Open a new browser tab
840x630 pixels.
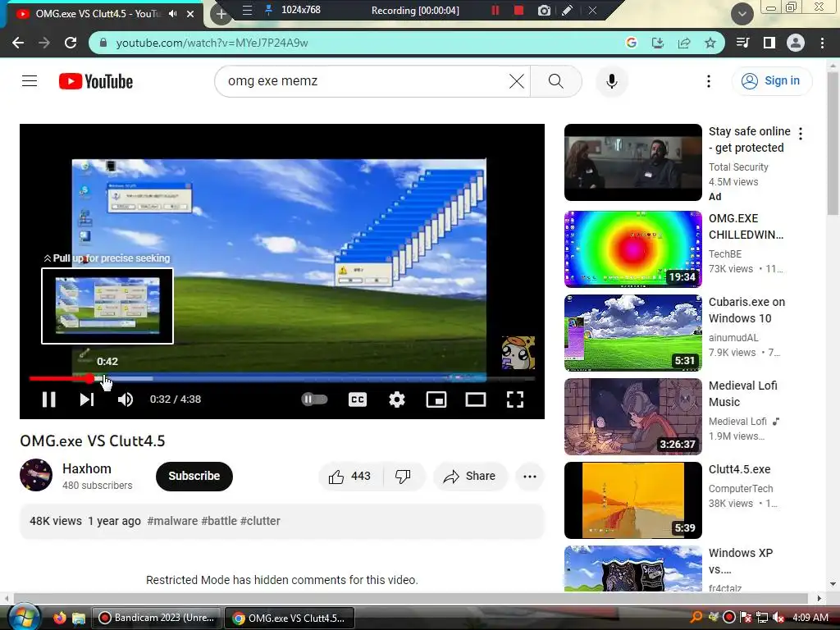point(221,14)
